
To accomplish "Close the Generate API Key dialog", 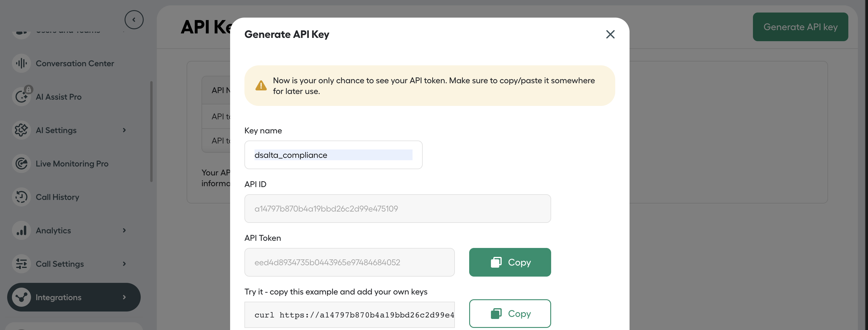I will [610, 34].
